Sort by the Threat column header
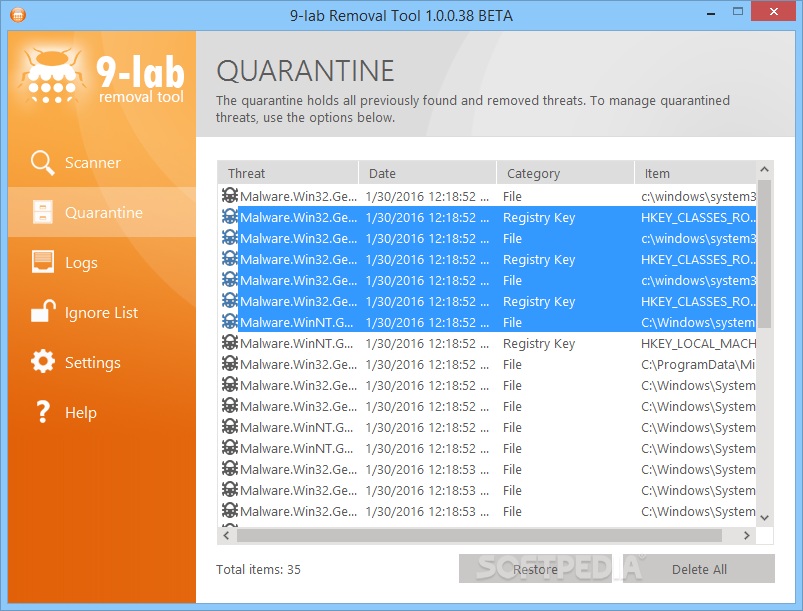 pos(288,173)
